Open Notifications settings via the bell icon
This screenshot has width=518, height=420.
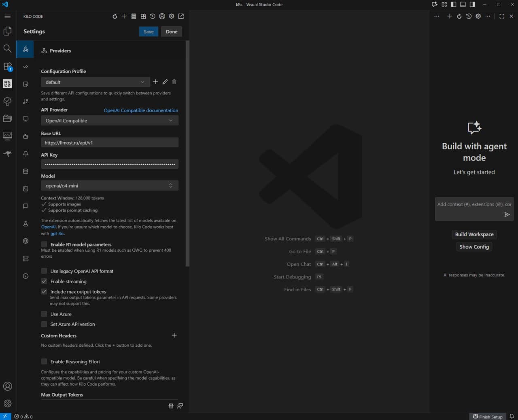click(25, 154)
